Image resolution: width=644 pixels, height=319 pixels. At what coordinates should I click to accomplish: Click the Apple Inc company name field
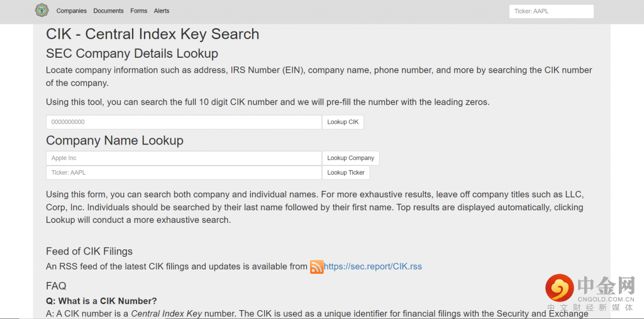tap(184, 158)
